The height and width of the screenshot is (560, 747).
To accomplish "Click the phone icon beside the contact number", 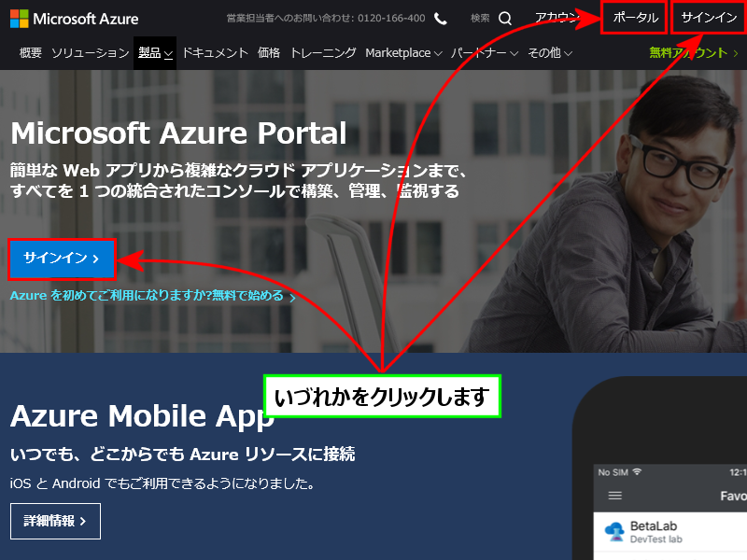I will [441, 19].
